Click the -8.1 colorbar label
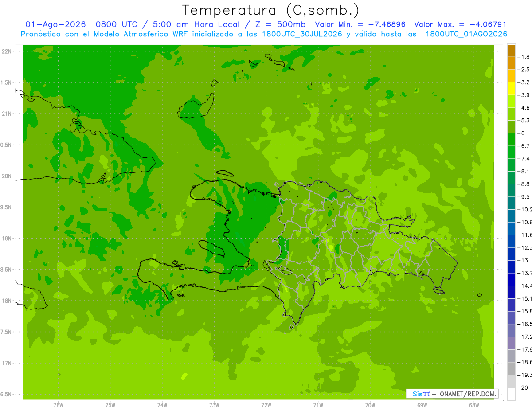The width and height of the screenshot is (532, 411). click(524, 172)
